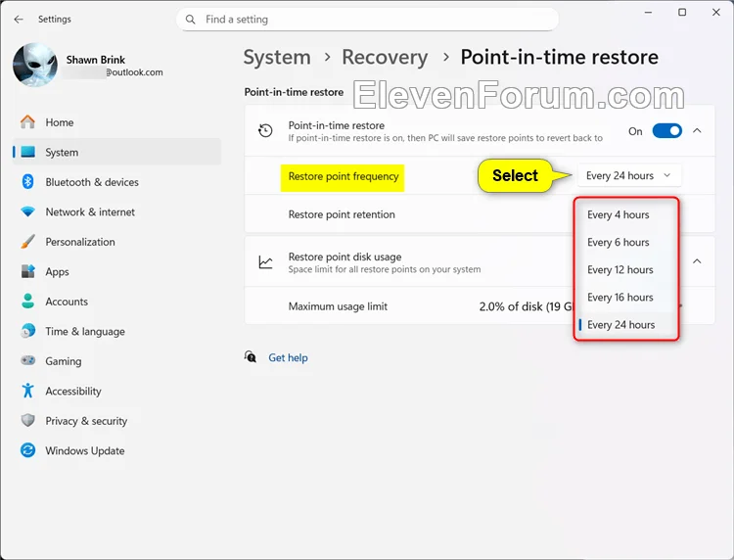The image size is (734, 560).
Task: Open the Every 24 hours frequency dropdown
Action: (x=628, y=175)
